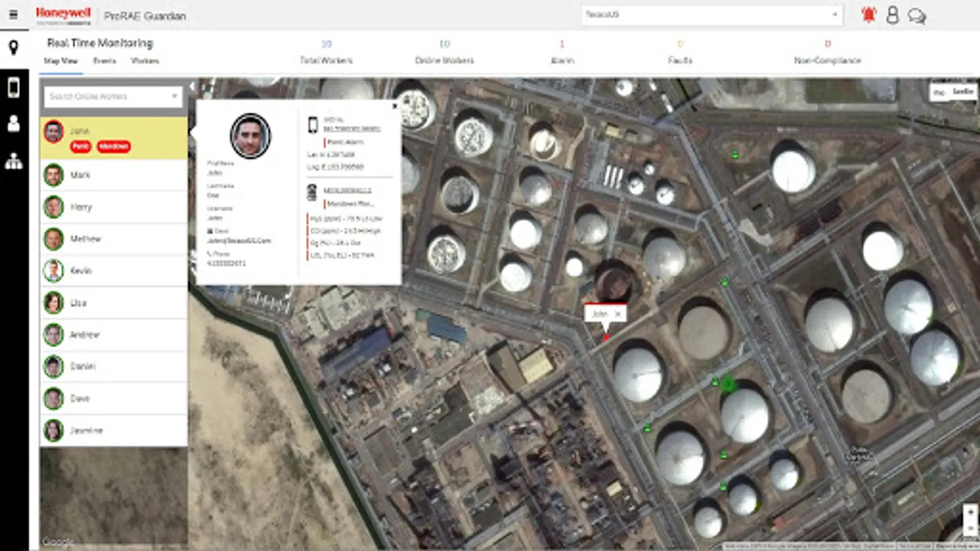Click the Search Online Workers field
This screenshot has height=551, width=980.
click(113, 97)
